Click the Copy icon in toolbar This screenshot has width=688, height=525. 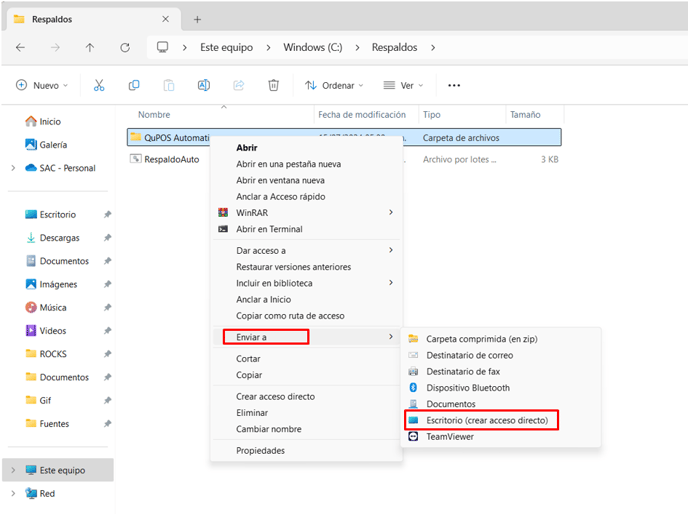[134, 85]
